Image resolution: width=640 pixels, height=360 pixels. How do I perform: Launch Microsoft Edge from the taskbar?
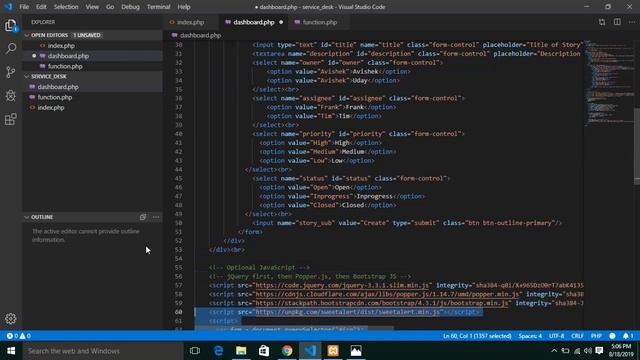click(218, 351)
